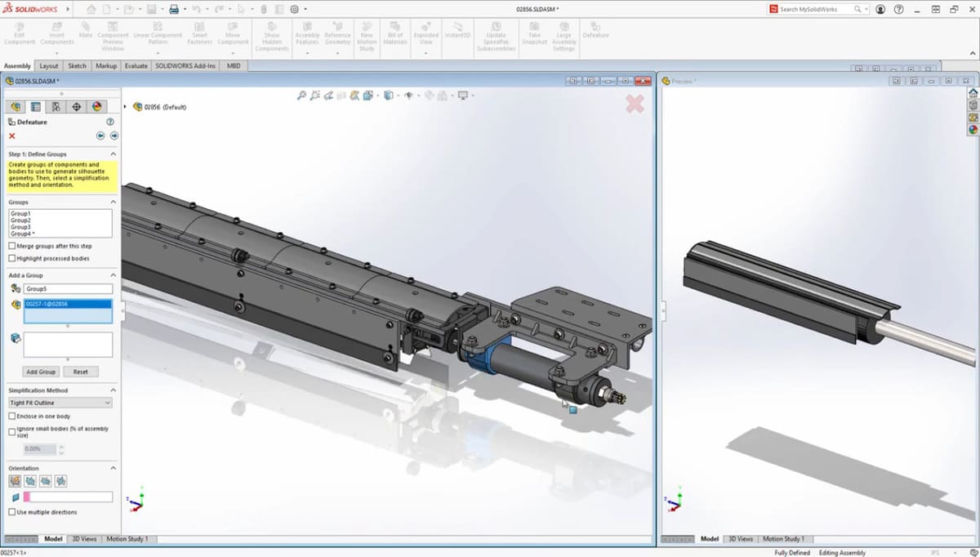Open the Simplification Method dropdown

[x=60, y=403]
